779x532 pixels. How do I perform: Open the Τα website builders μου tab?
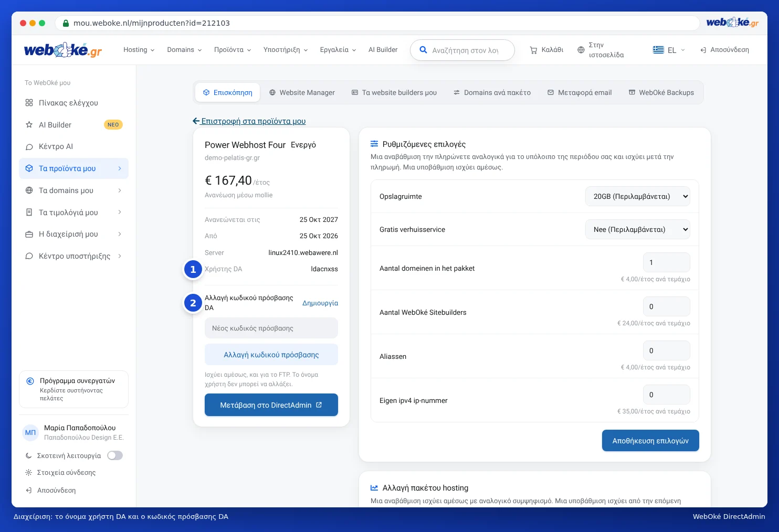[x=394, y=93]
